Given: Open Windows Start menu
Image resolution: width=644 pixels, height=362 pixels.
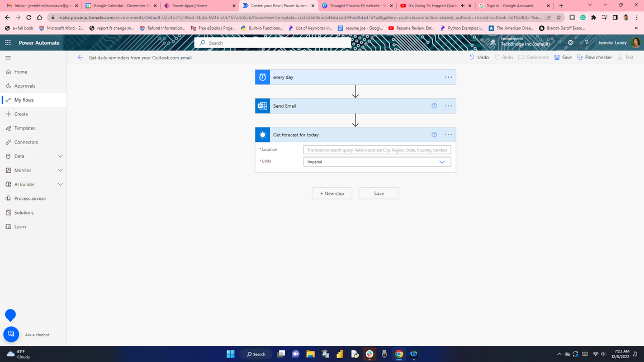Looking at the screenshot, I should pyautogui.click(x=230, y=354).
